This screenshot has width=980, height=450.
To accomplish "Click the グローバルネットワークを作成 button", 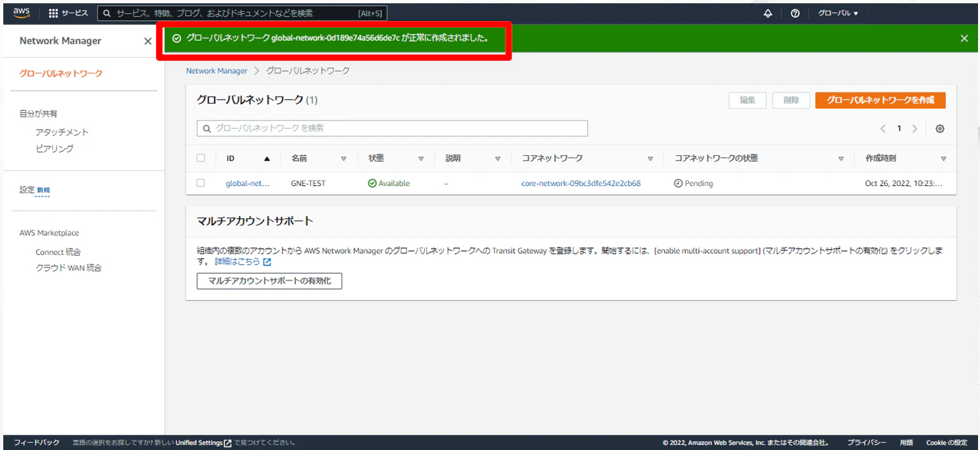I will coord(880,100).
